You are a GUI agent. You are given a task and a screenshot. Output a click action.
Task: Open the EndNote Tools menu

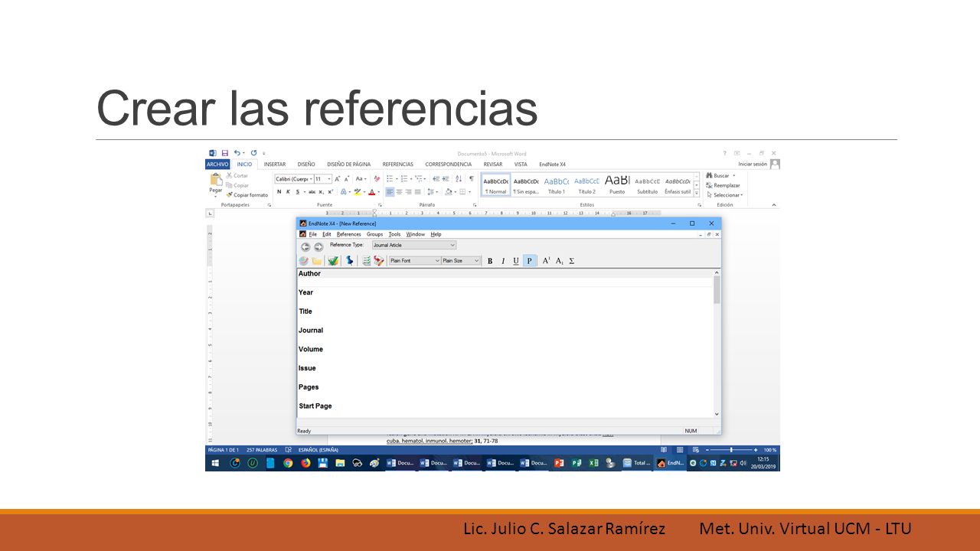click(394, 234)
